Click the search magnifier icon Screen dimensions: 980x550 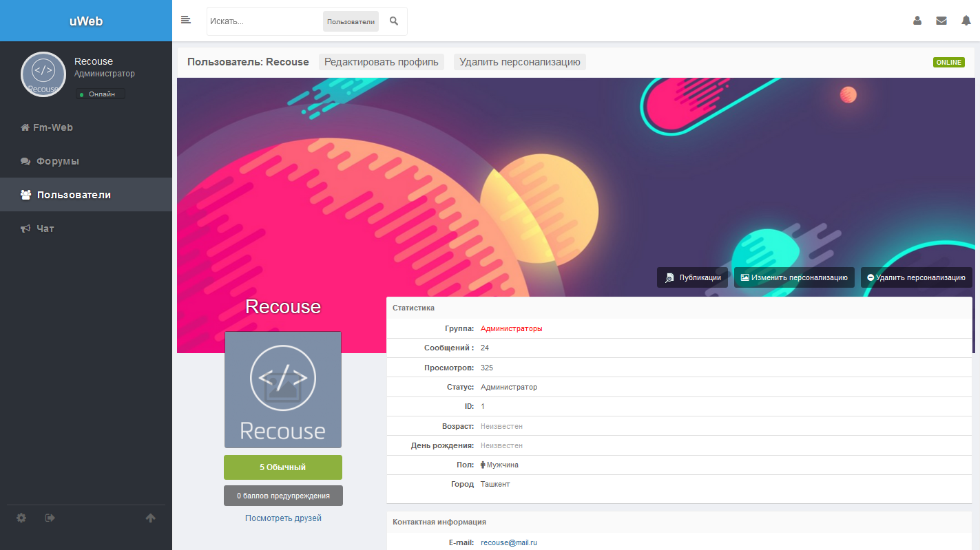394,21
